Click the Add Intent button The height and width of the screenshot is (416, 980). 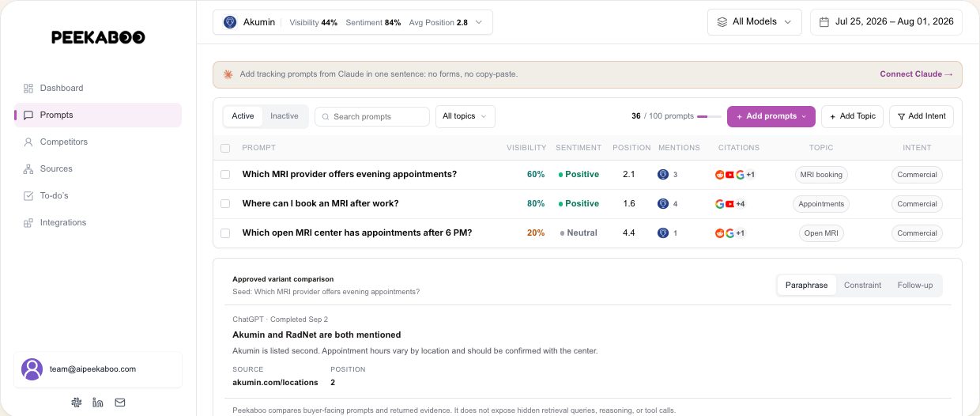pyautogui.click(x=922, y=116)
